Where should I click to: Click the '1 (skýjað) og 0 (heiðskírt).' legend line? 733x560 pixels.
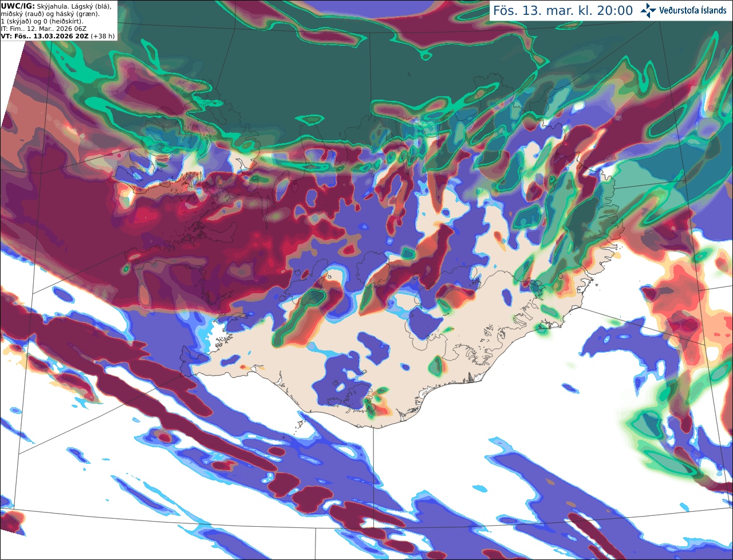pos(42,21)
